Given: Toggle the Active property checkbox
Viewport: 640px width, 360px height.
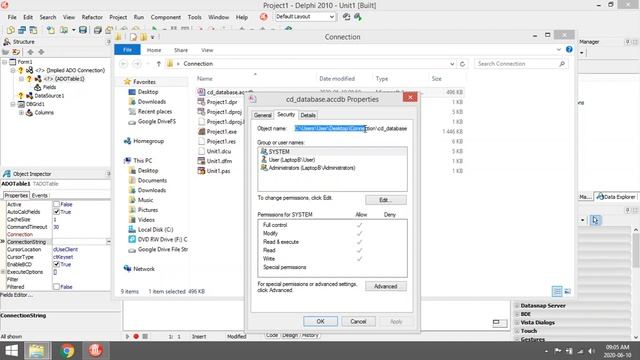Looking at the screenshot, I should pyautogui.click(x=56, y=204).
